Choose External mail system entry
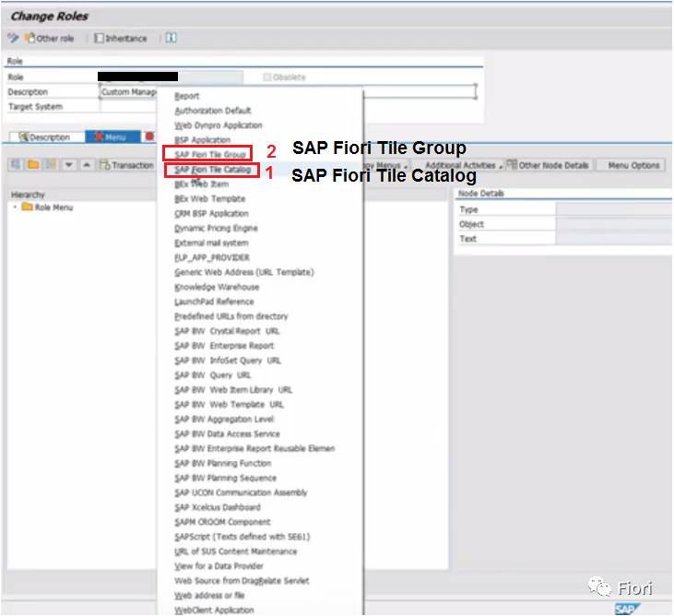674x616 pixels. pos(211,243)
